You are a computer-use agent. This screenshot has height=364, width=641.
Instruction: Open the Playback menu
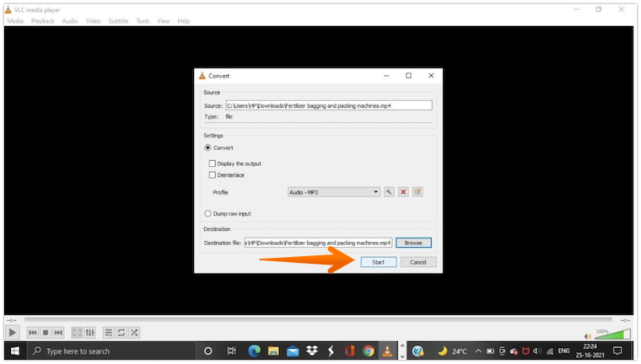point(43,21)
